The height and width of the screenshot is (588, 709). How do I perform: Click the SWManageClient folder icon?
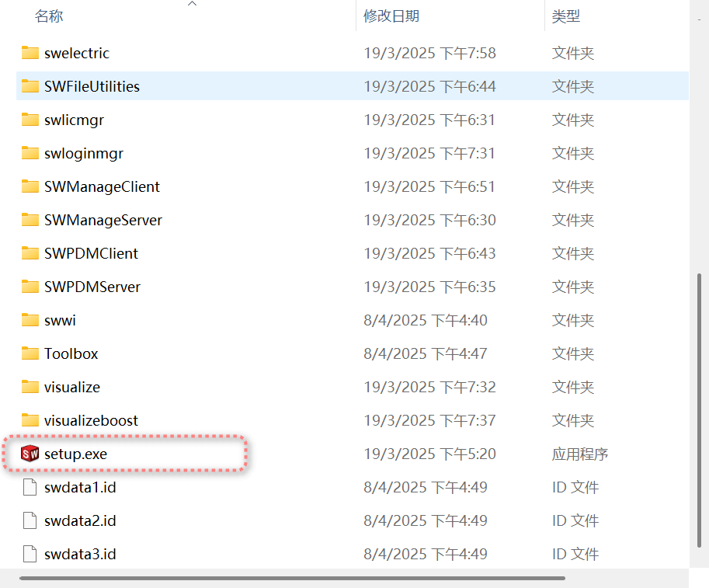click(30, 186)
